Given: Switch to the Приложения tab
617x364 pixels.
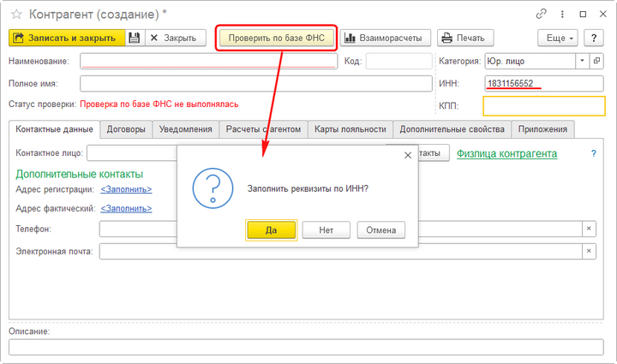Looking at the screenshot, I should pos(542,129).
